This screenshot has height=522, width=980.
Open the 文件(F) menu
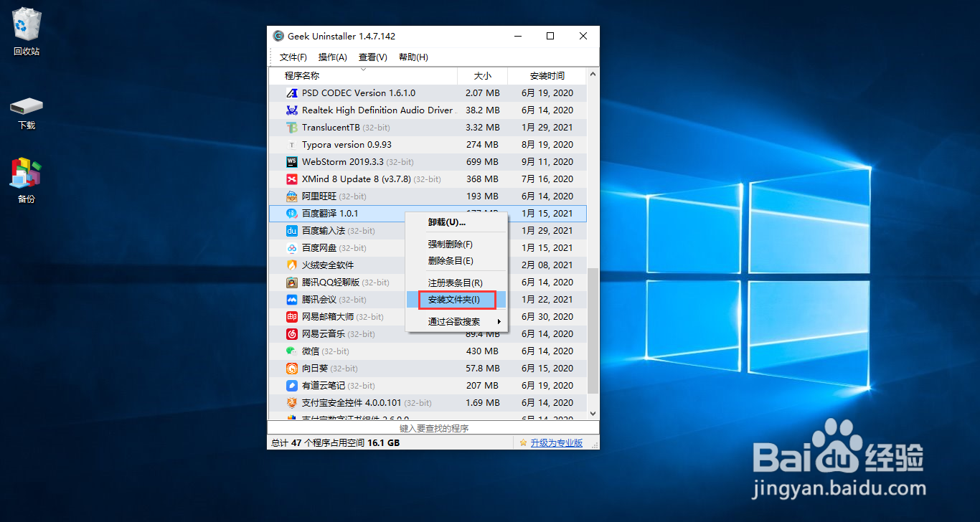(293, 57)
